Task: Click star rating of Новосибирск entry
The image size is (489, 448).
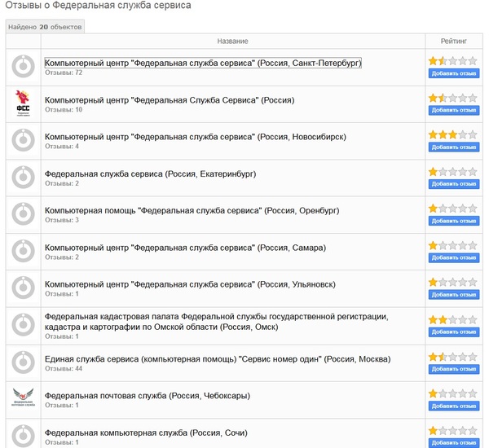Action: (x=453, y=134)
